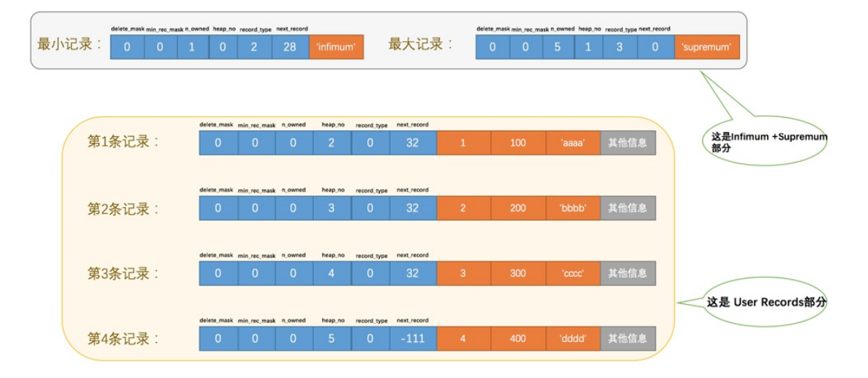Screen dimensions: 868x378
Task: Select the 第2条记录 label
Action: click(x=124, y=208)
